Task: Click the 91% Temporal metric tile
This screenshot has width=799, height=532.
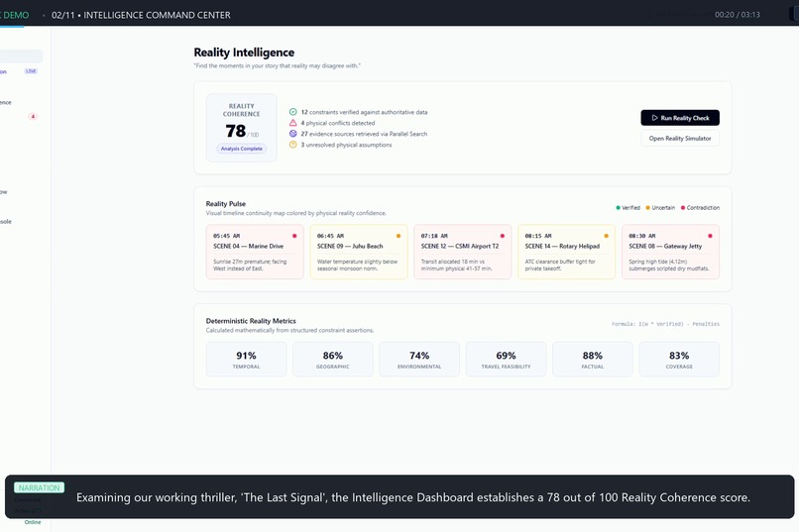Action: [x=246, y=360]
